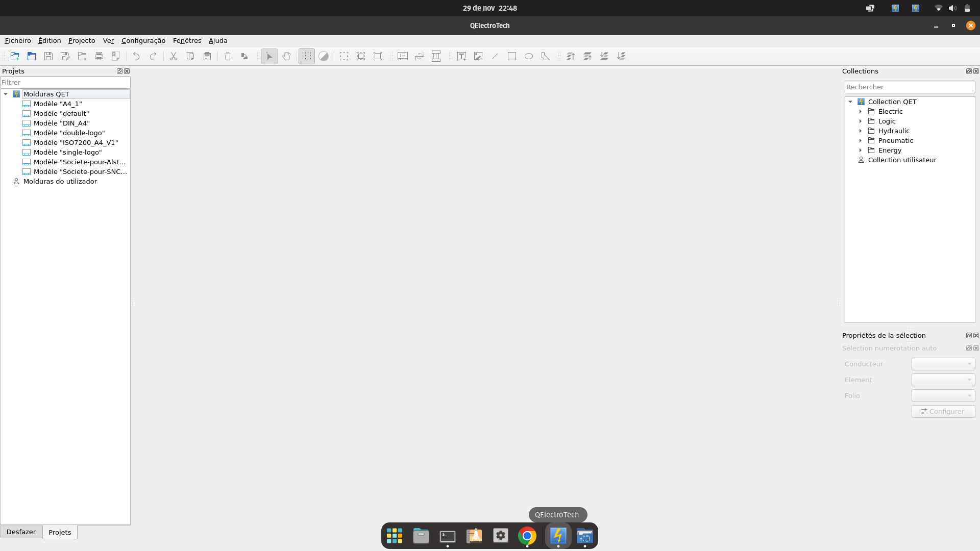Click the add text field tool
The width and height of the screenshot is (980, 551).
tap(461, 56)
